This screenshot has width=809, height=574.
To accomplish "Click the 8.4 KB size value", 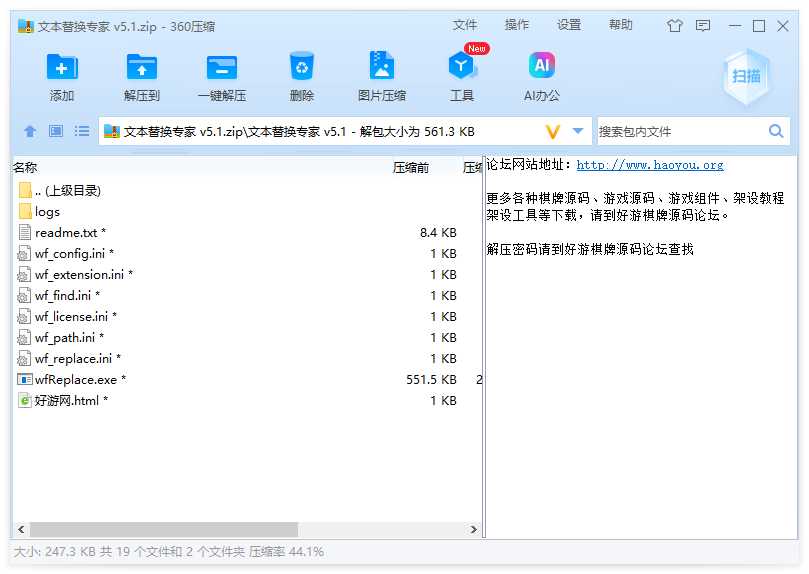I will click(438, 233).
